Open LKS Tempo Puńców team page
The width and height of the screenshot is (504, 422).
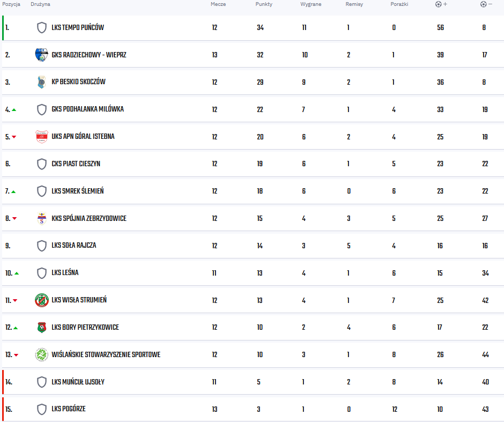tap(78, 28)
